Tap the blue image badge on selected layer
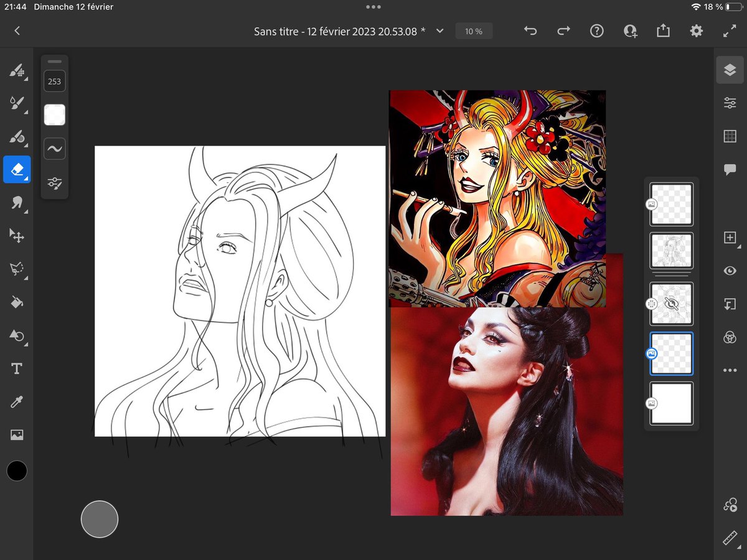Screen dimensions: 747x560 [651, 353]
